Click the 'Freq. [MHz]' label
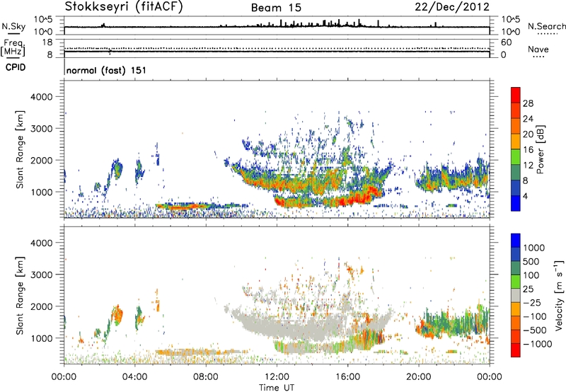 tap(13, 47)
